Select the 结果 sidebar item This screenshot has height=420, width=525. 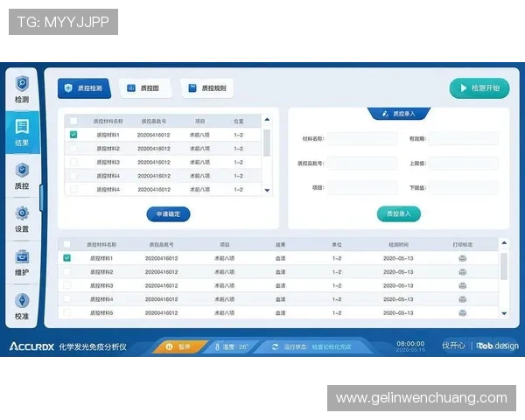tap(22, 133)
